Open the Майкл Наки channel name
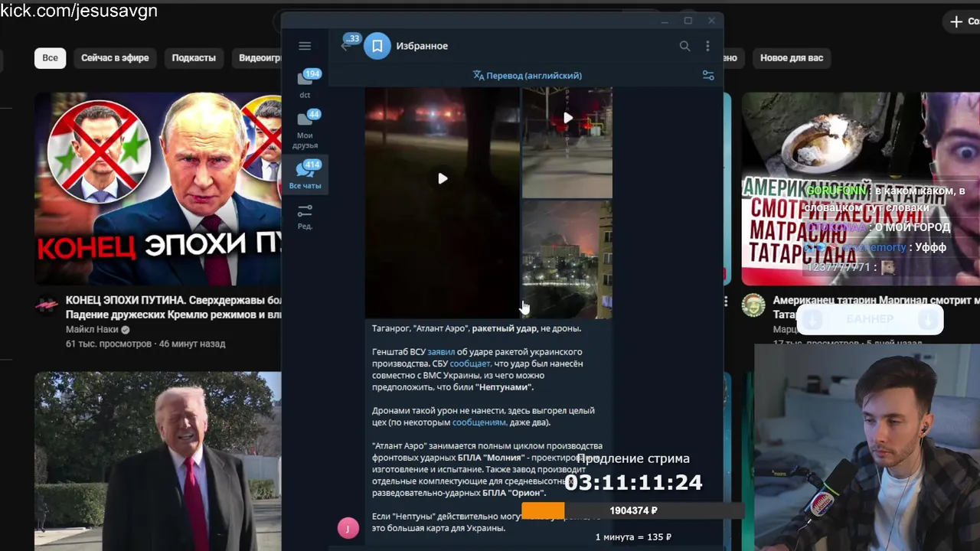The width and height of the screenshot is (980, 551). click(93, 330)
